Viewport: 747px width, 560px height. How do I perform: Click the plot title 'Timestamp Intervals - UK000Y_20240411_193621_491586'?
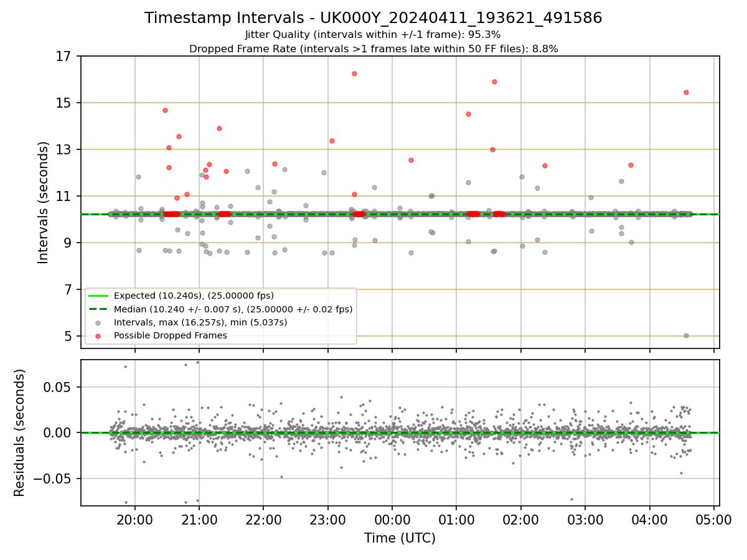pos(374,18)
